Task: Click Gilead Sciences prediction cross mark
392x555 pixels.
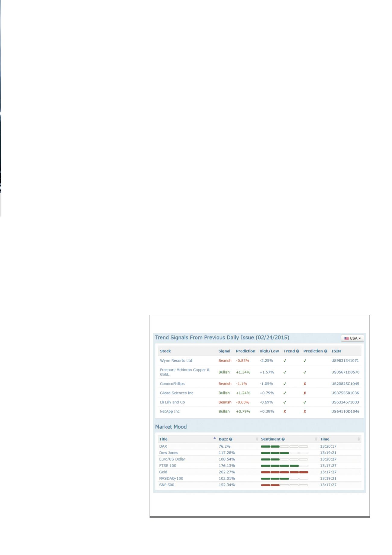Action: [305, 393]
